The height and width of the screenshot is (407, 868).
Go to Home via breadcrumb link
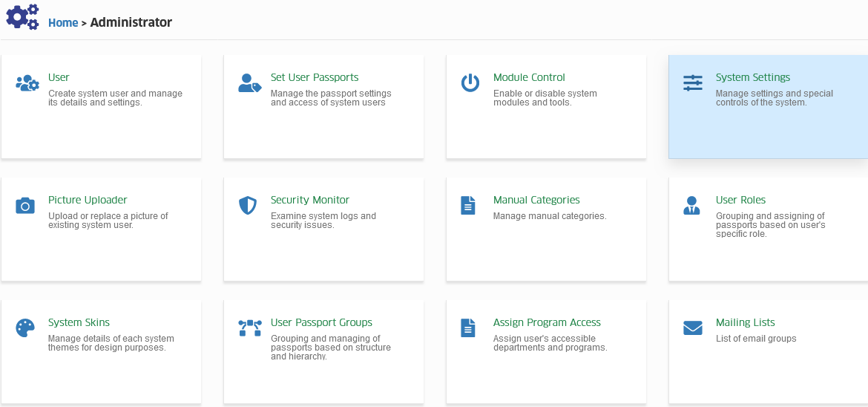[x=63, y=23]
